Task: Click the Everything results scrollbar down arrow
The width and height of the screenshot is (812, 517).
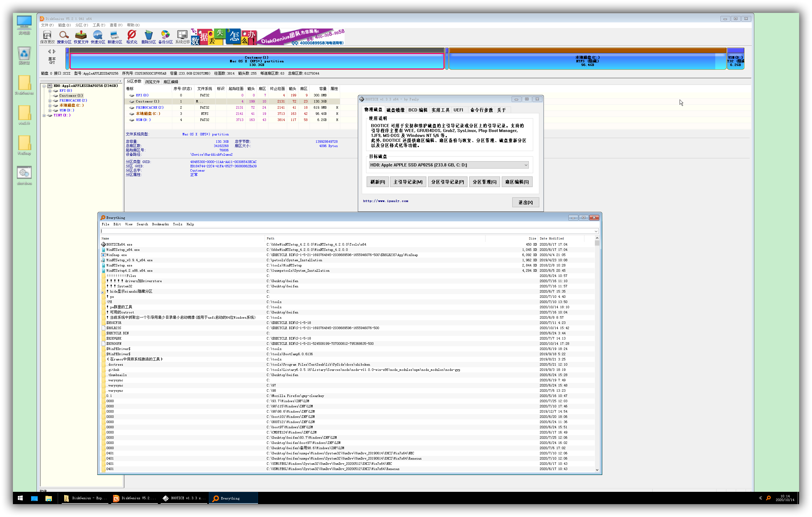Action: pyautogui.click(x=597, y=470)
